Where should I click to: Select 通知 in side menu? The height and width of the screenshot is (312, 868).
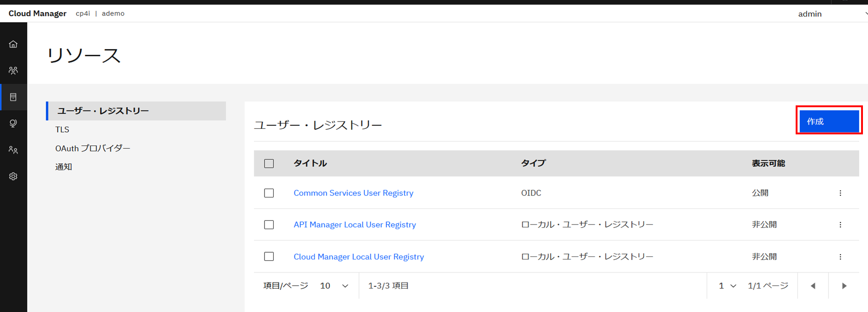point(64,167)
